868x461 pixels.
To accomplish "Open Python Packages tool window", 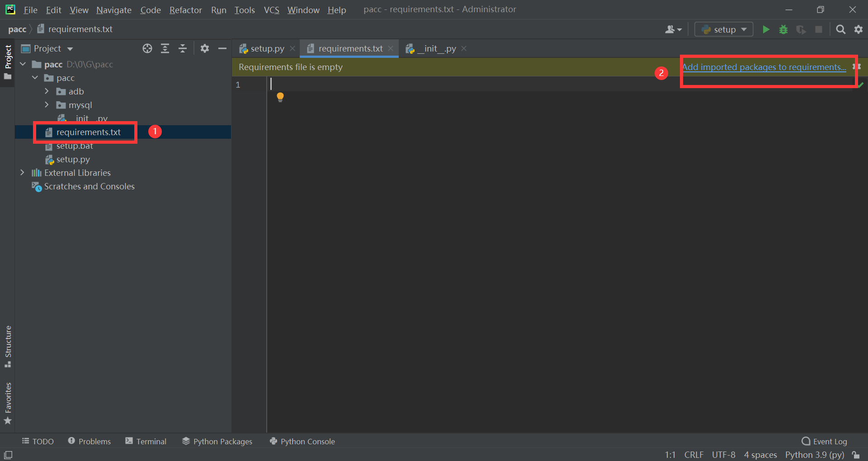I will 217,441.
